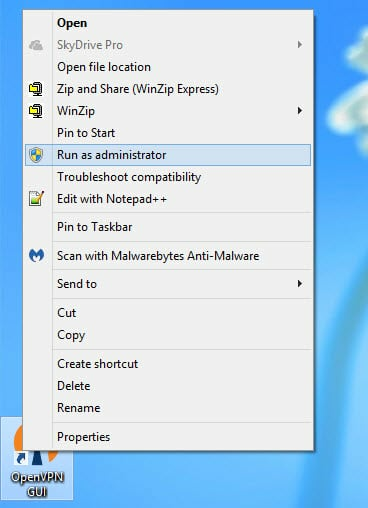Select Open file location
The width and height of the screenshot is (368, 508).
[168, 67]
